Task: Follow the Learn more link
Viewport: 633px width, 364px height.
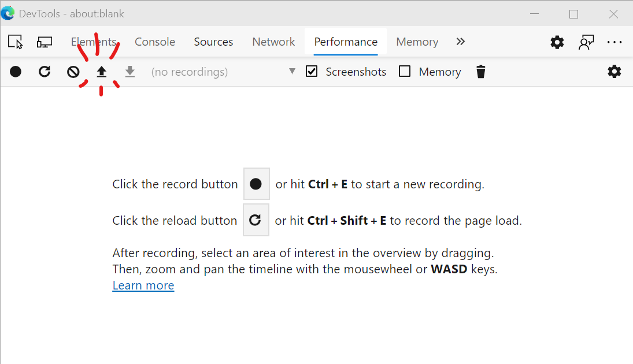Action: [143, 285]
